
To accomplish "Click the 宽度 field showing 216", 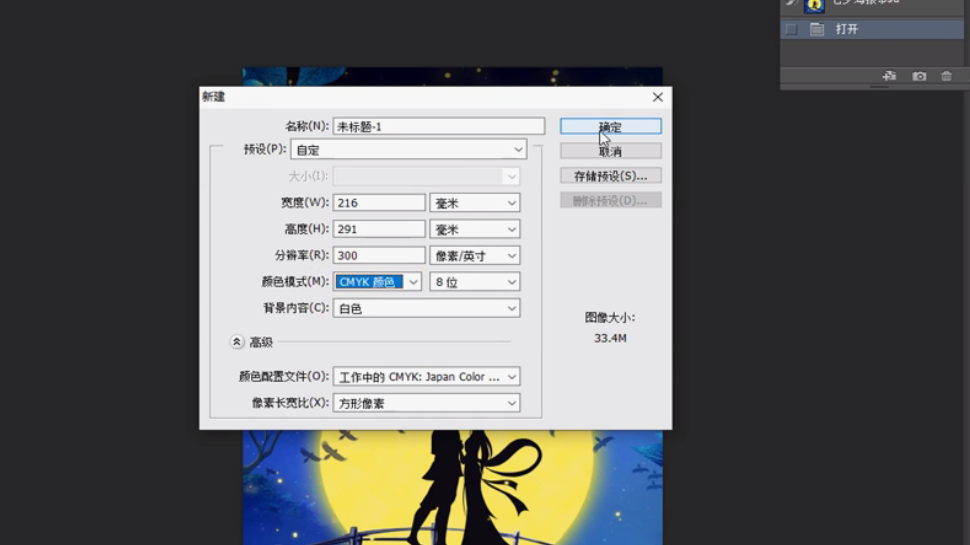I will tap(379, 203).
